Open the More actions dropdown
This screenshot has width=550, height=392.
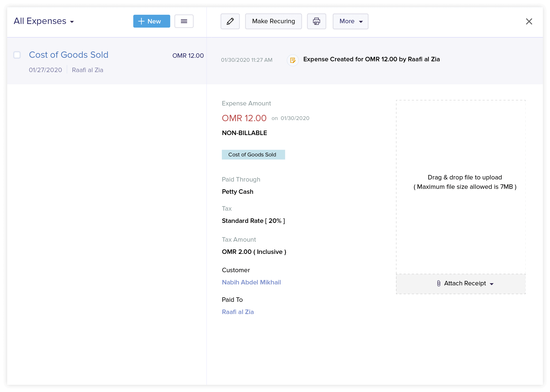click(x=350, y=21)
